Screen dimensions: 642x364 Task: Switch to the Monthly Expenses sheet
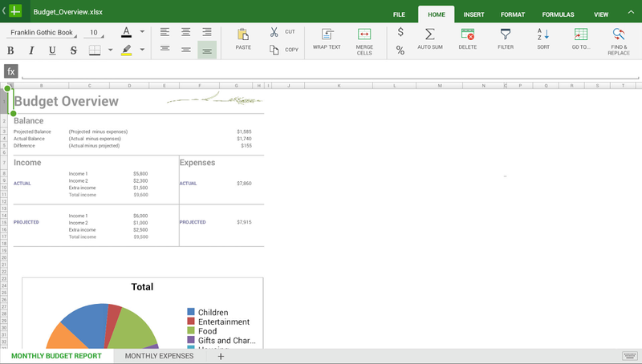point(159,356)
